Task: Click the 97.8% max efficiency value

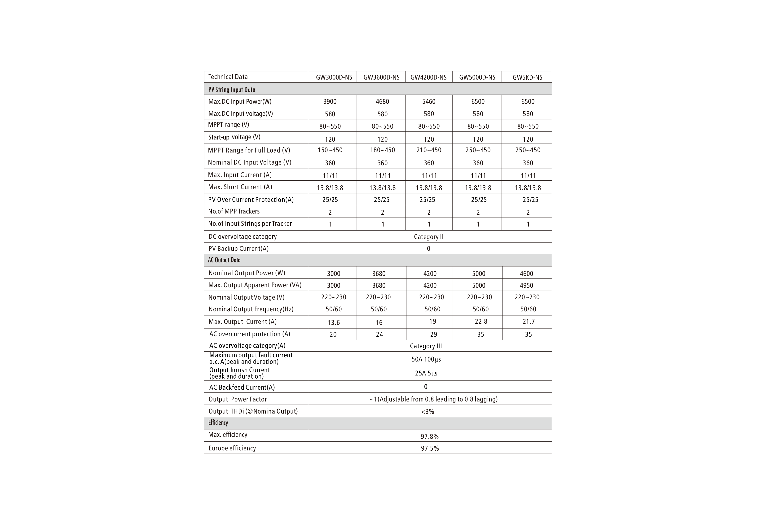Action: tap(430, 436)
